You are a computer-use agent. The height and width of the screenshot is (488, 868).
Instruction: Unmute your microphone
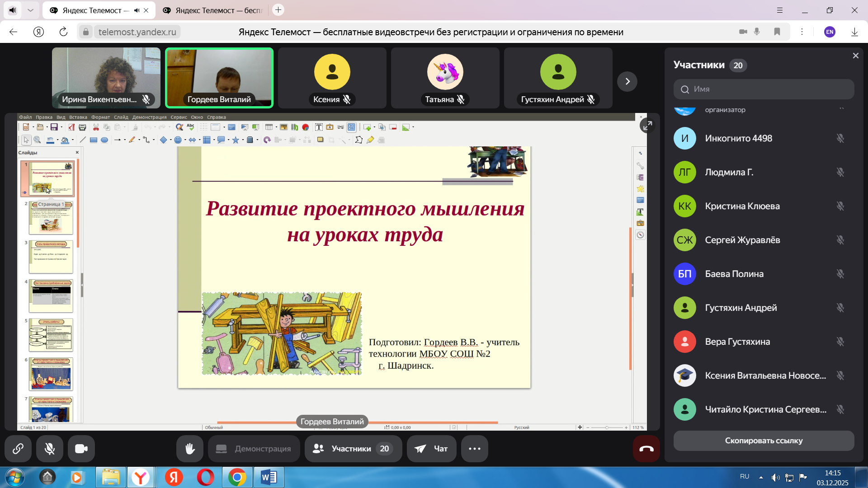coord(50,449)
